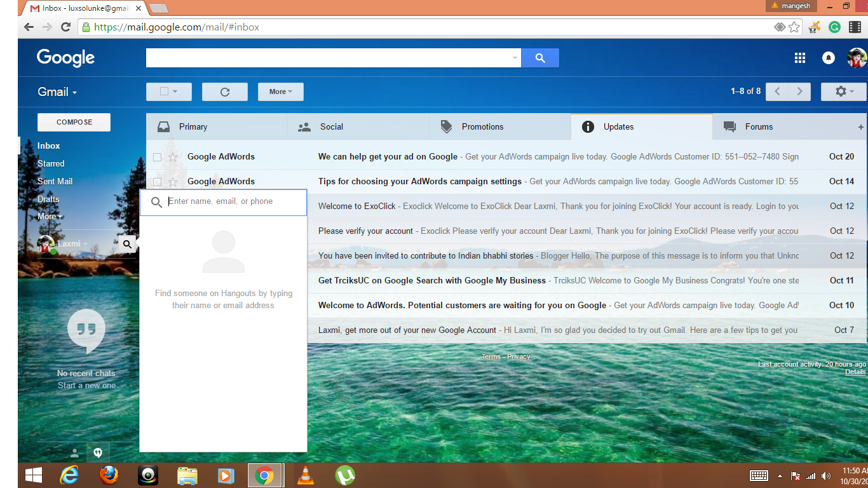Switch to the Forums tab
Screen dimensions: 868x488
[783, 126]
